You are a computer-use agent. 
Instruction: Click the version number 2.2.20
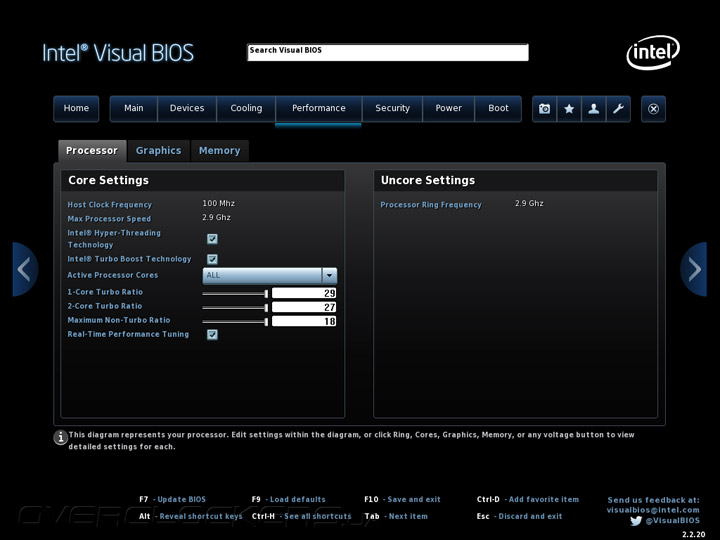693,534
